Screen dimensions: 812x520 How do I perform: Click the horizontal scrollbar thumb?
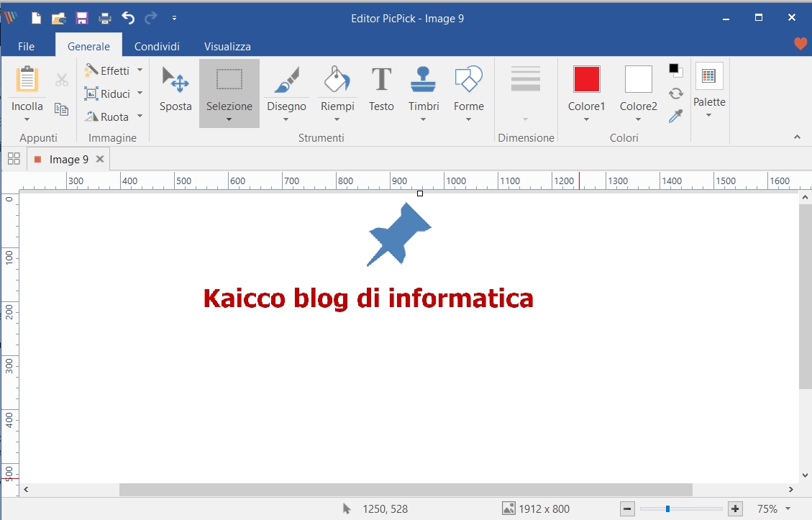(x=406, y=490)
